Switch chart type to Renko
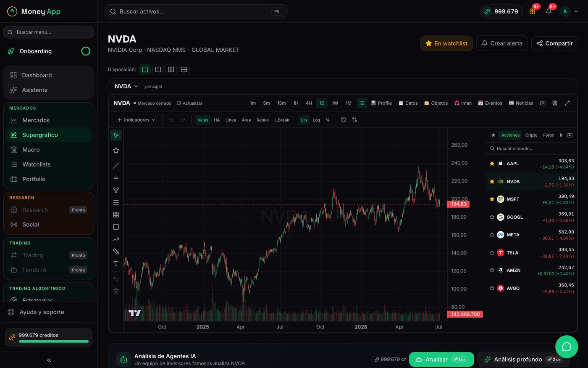The image size is (588, 368). [x=262, y=120]
